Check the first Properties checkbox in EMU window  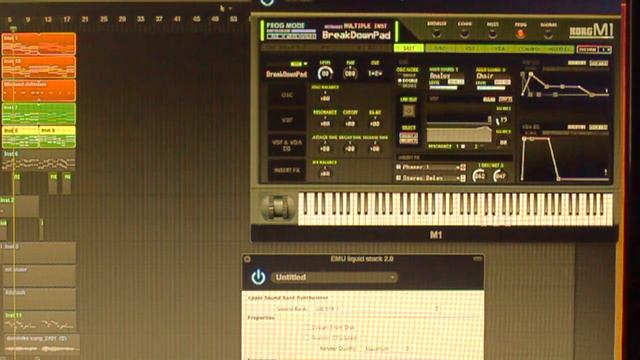tap(307, 327)
